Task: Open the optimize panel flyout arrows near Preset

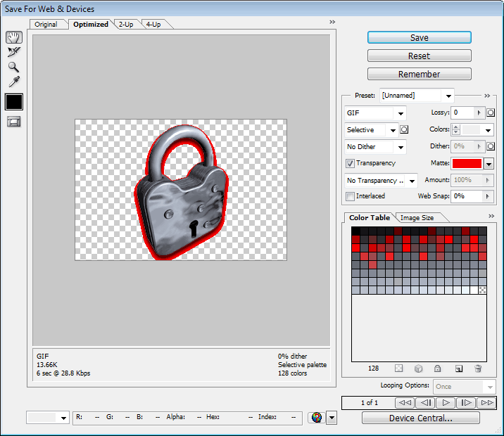Action: pyautogui.click(x=487, y=96)
